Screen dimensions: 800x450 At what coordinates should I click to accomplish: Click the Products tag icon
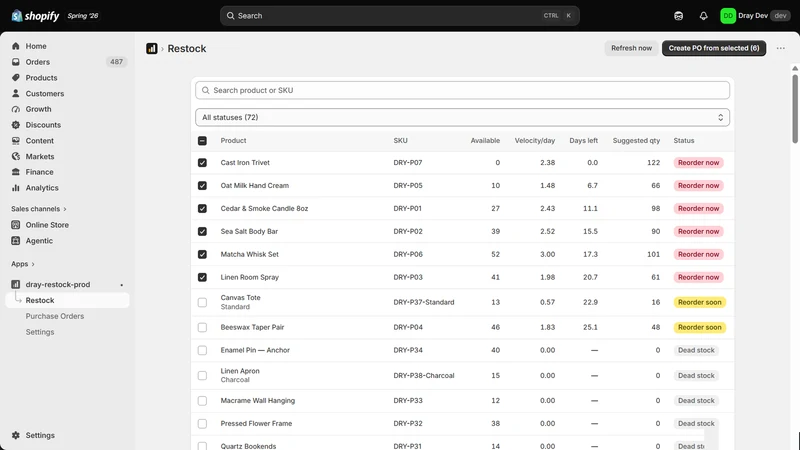click(x=16, y=78)
